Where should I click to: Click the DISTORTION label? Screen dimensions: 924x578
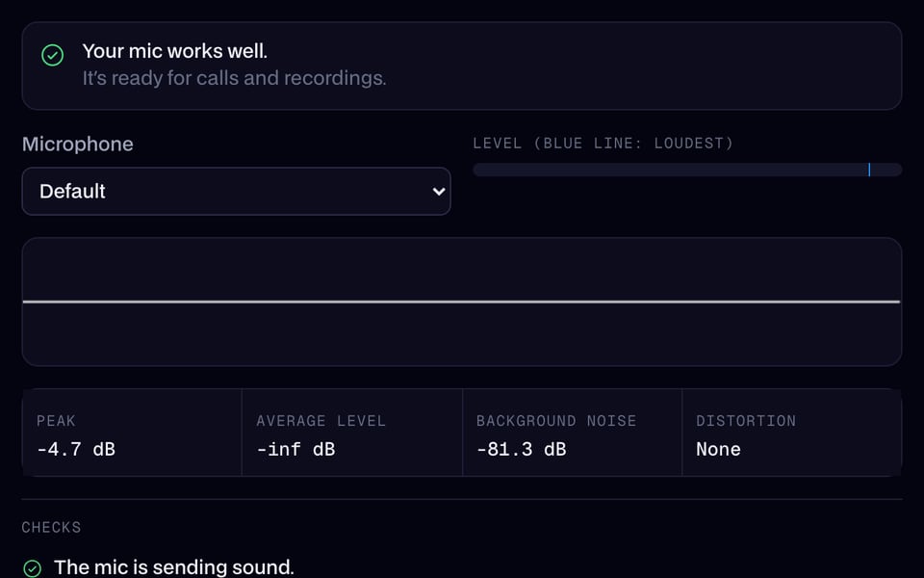pos(746,421)
